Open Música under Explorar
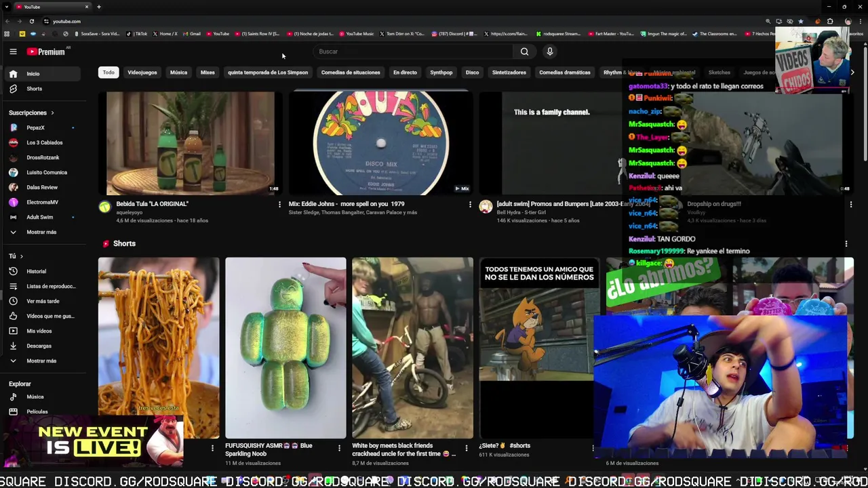This screenshot has height=488, width=868. click(43, 396)
